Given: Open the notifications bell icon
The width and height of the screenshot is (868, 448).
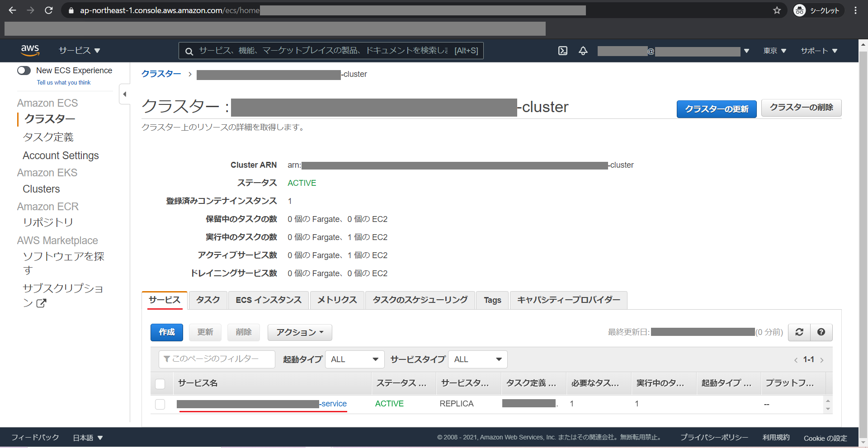Looking at the screenshot, I should click(583, 51).
